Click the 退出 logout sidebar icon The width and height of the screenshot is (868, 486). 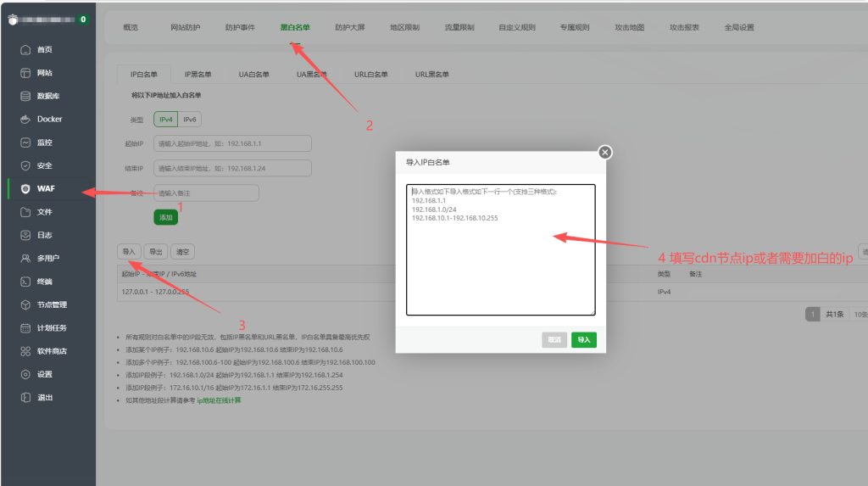(x=25, y=398)
